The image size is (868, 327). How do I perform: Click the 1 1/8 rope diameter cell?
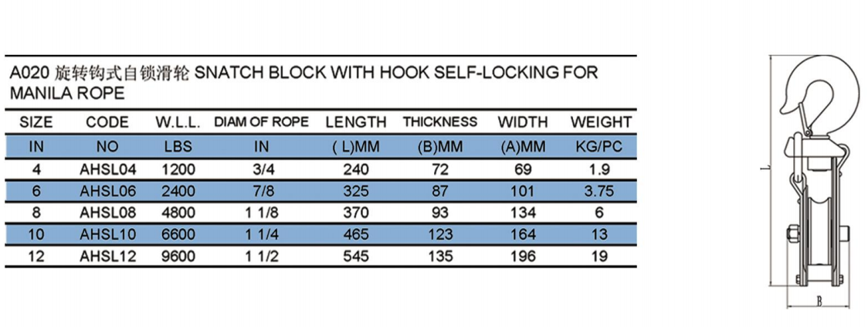point(261,213)
